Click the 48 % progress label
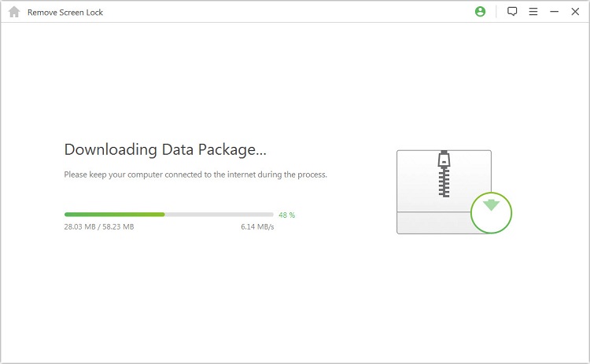 pos(286,215)
